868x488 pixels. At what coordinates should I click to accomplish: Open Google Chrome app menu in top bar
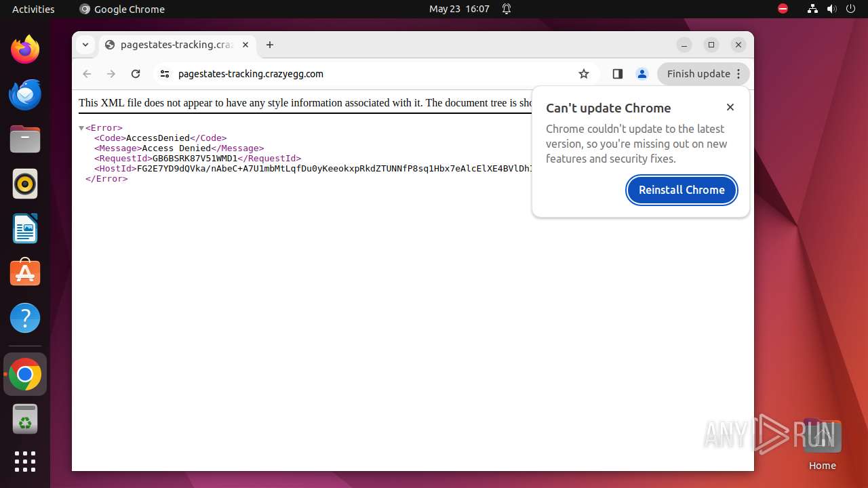122,9
